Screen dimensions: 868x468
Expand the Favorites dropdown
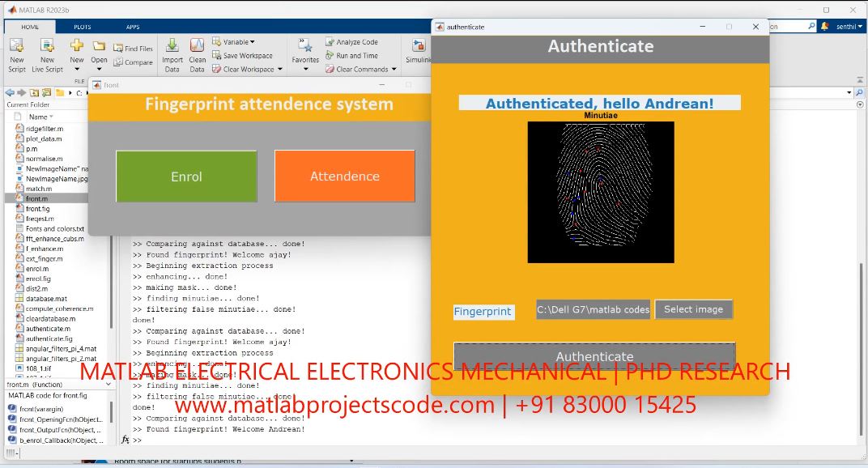(305, 70)
